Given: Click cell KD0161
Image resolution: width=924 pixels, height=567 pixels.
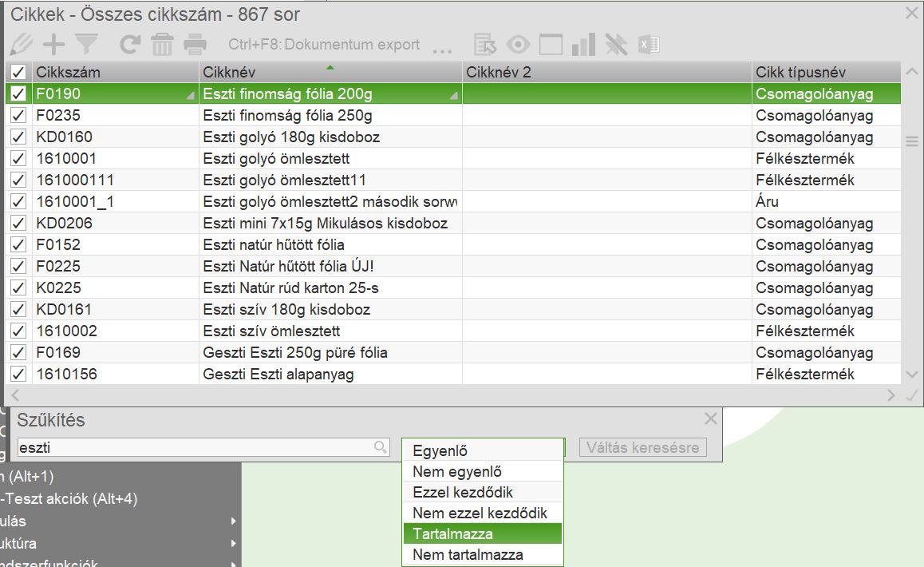Looking at the screenshot, I should pos(116,310).
